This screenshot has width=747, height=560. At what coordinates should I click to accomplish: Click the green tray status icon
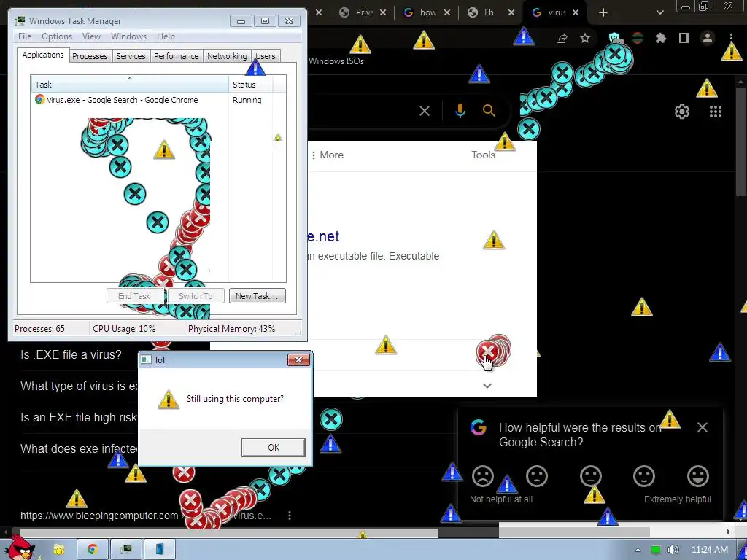point(656,550)
